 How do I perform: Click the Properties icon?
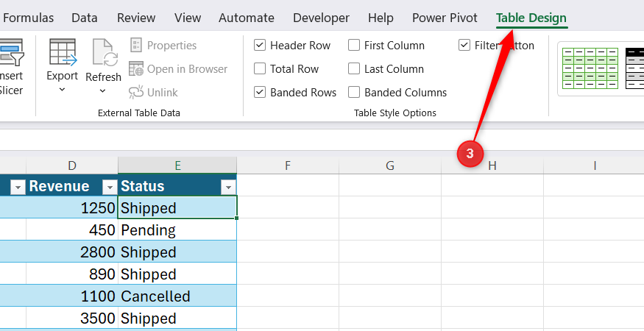[x=136, y=45]
